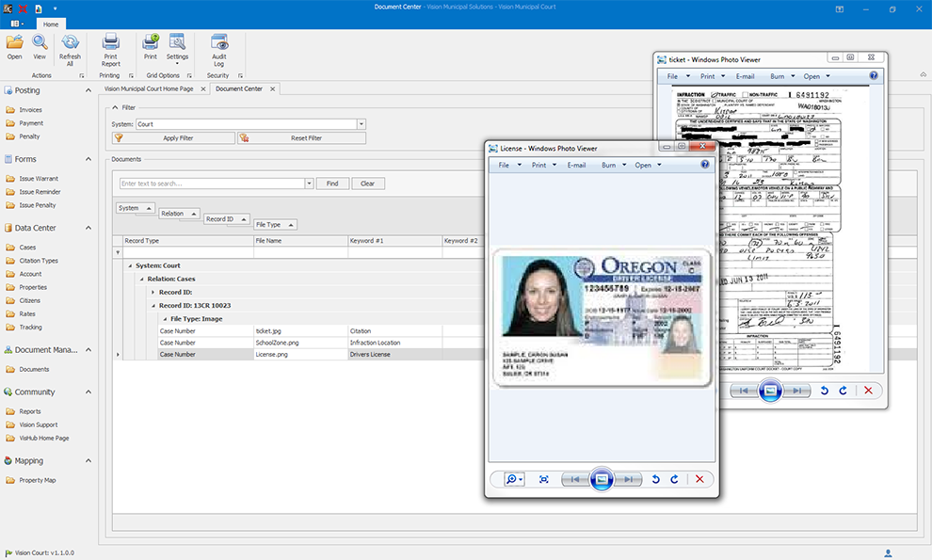The image size is (932, 560).
Task: Go to next image in License viewer
Action: click(628, 479)
